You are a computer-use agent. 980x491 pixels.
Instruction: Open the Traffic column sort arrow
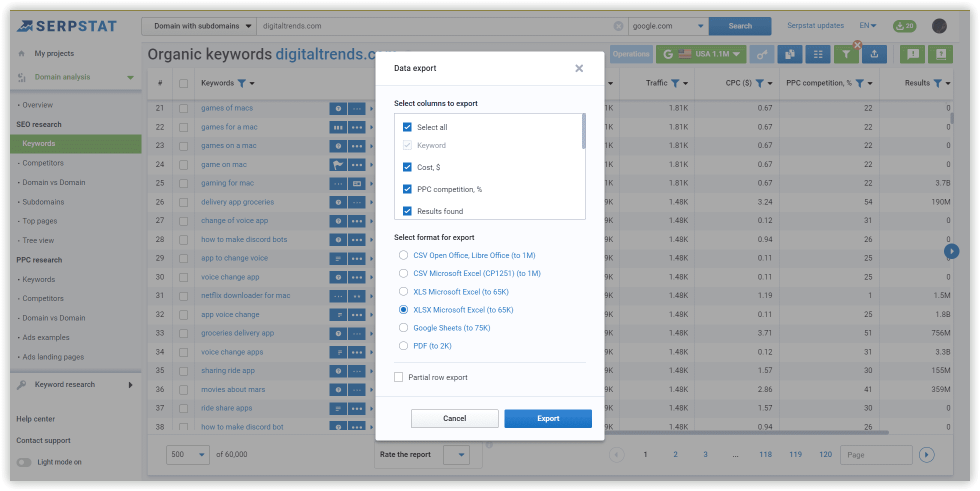[x=685, y=83]
